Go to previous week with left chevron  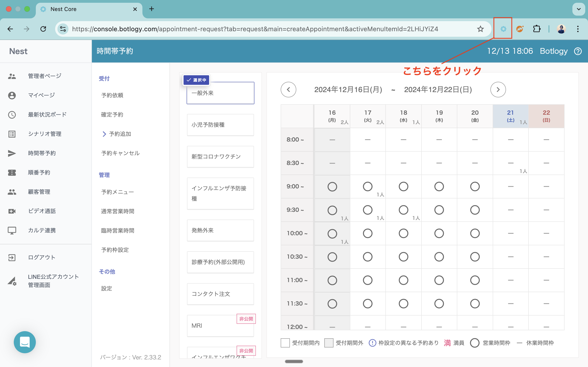point(288,90)
